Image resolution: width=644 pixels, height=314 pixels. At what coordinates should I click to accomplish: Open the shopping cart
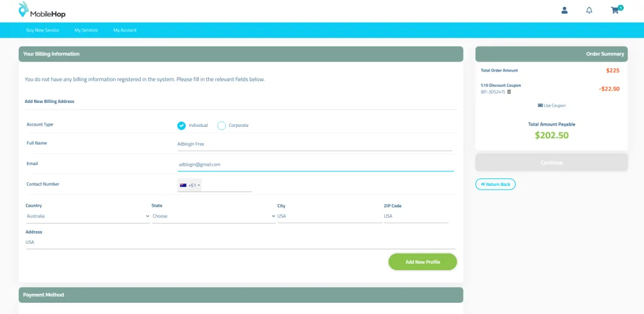pos(614,10)
